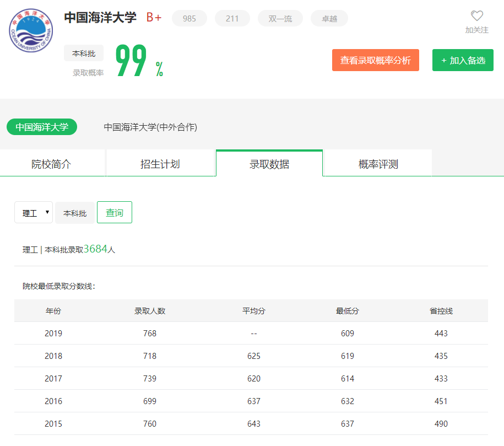Click the 632 minimum score for 2016
Image resolution: width=504 pixels, height=446 pixels.
(x=348, y=401)
